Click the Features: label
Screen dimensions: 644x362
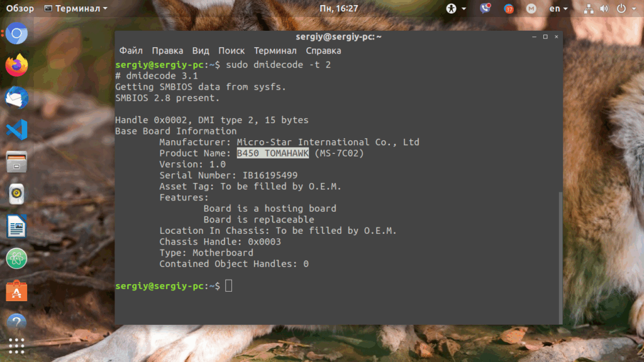(x=184, y=197)
